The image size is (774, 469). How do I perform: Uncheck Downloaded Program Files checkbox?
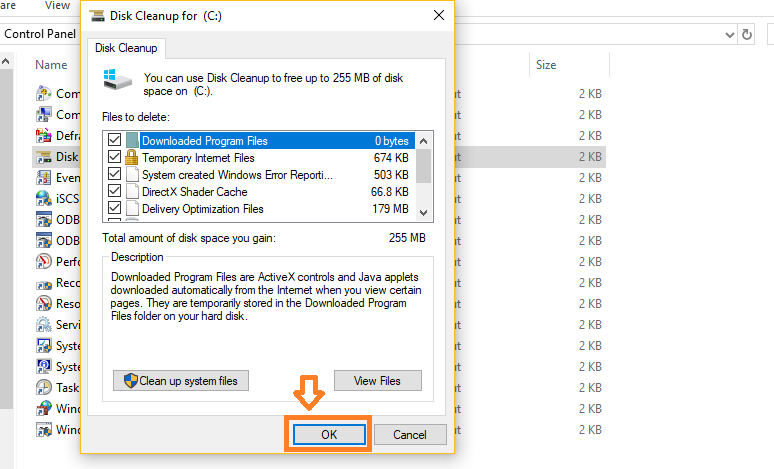click(115, 140)
